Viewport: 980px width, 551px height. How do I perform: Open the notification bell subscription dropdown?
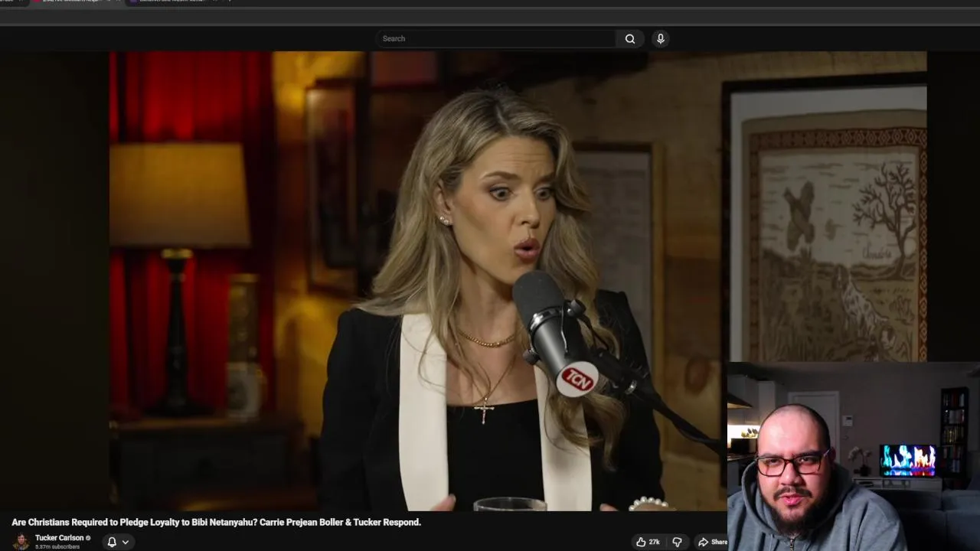pos(118,542)
